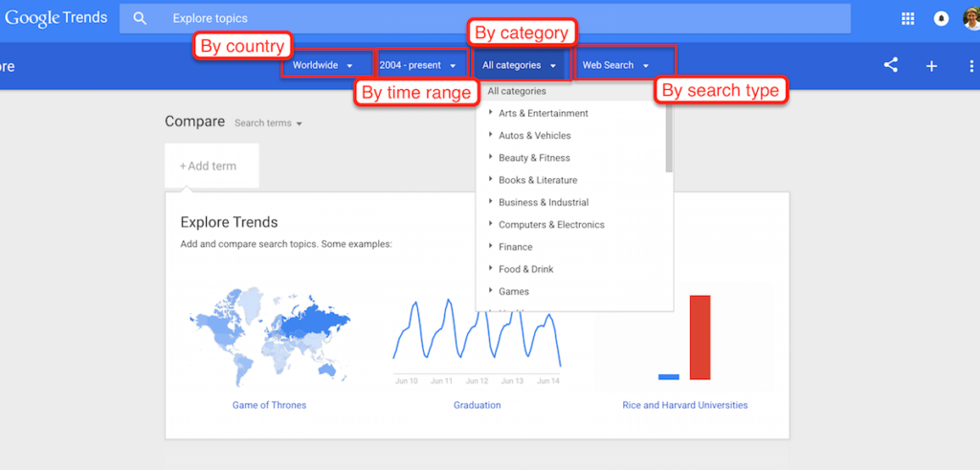Expand the Books & Literature arrow
980x470 pixels.
(x=491, y=179)
